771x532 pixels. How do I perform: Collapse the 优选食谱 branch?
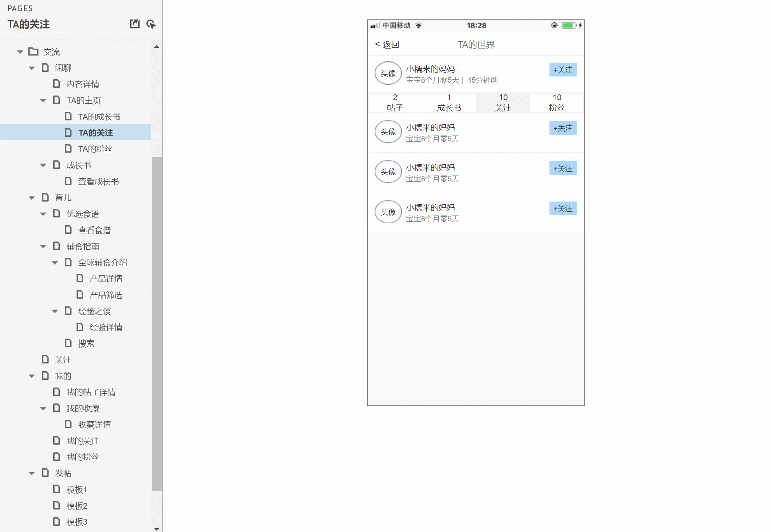tap(43, 214)
